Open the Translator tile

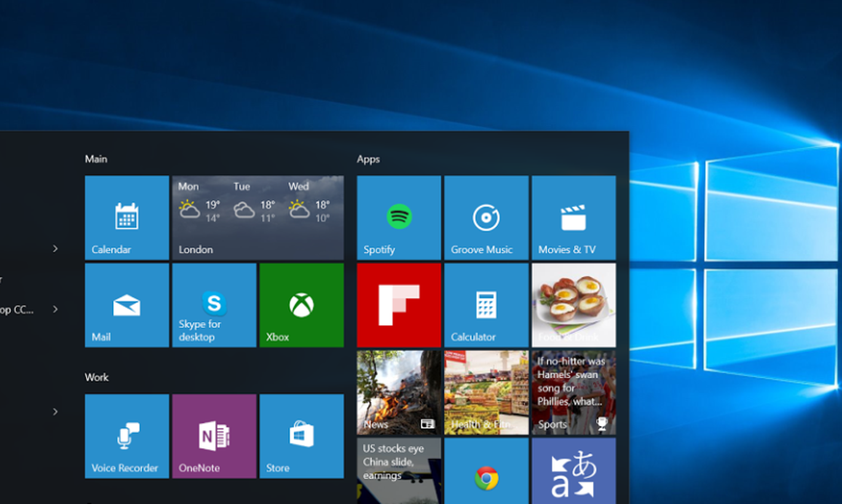pos(573,471)
